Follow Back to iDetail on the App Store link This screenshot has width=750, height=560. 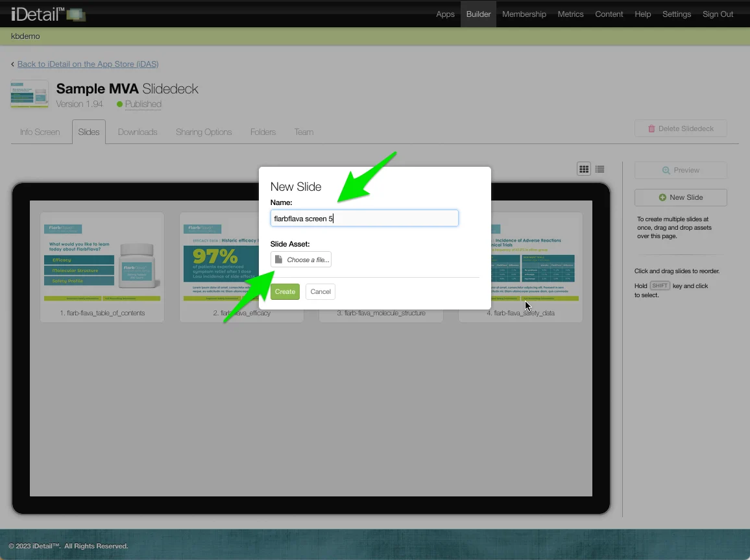coord(88,64)
